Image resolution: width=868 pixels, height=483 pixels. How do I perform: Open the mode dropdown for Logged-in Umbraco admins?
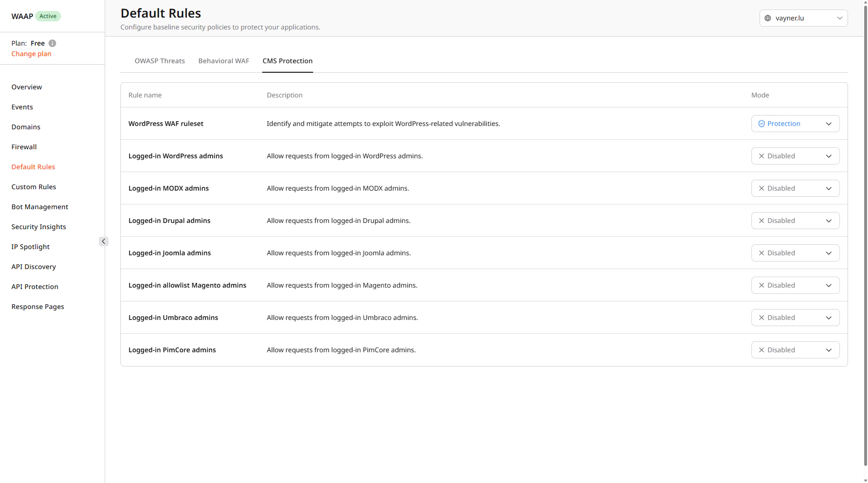click(x=829, y=317)
